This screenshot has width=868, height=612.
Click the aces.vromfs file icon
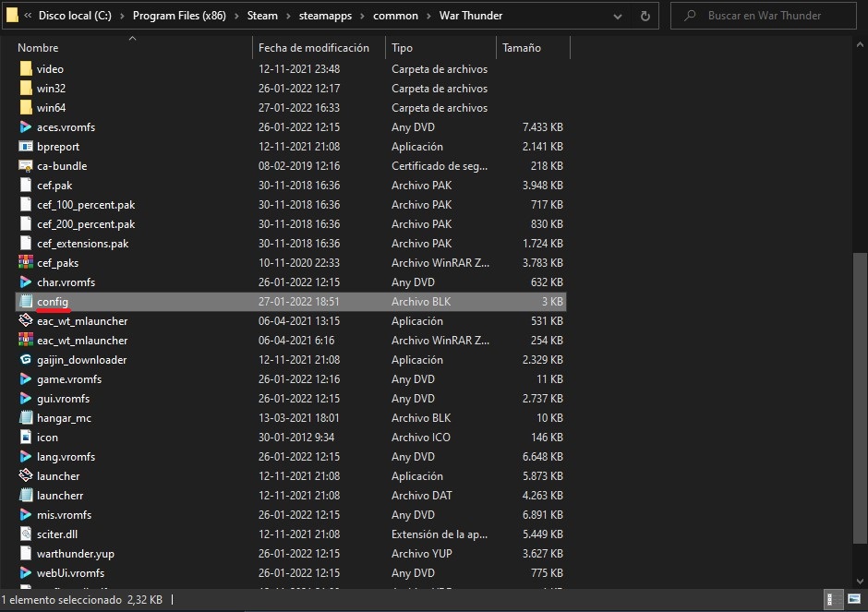click(x=26, y=127)
